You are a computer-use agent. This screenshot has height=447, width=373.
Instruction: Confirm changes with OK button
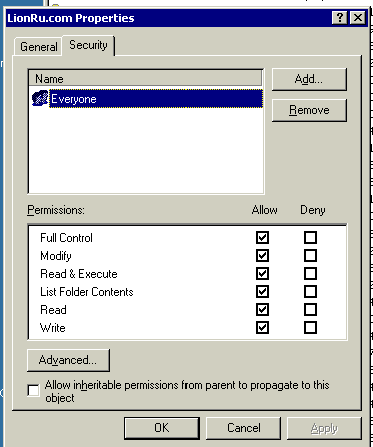pyautogui.click(x=162, y=428)
